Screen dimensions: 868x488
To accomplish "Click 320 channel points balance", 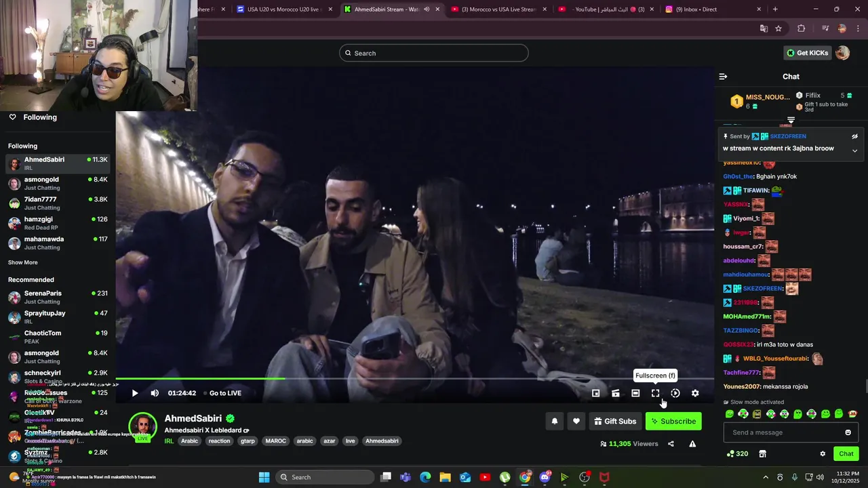I will pos(737,453).
